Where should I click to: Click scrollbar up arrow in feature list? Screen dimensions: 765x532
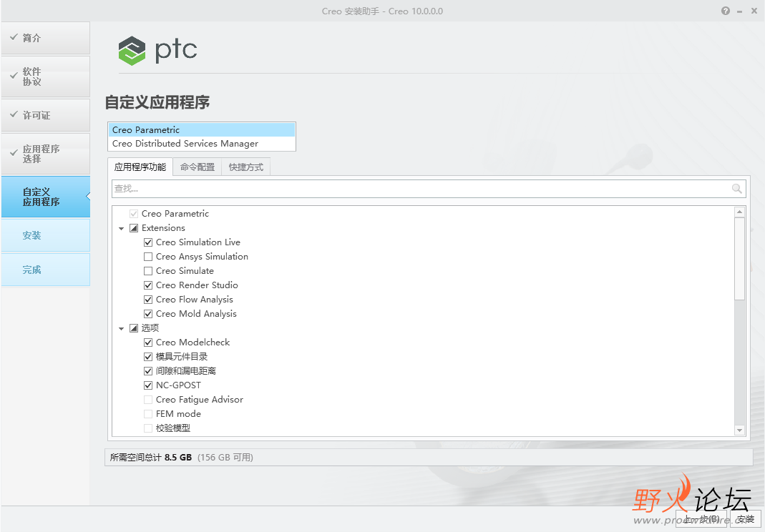point(740,212)
